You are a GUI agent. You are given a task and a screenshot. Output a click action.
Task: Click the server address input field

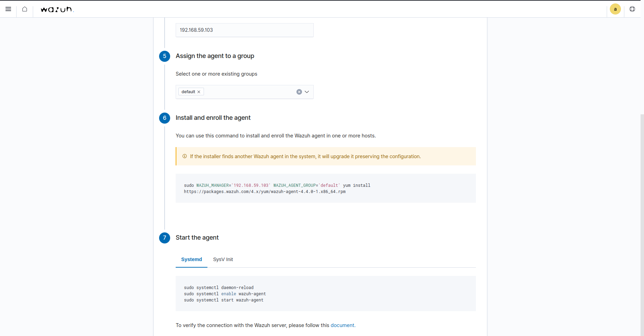pyautogui.click(x=244, y=30)
